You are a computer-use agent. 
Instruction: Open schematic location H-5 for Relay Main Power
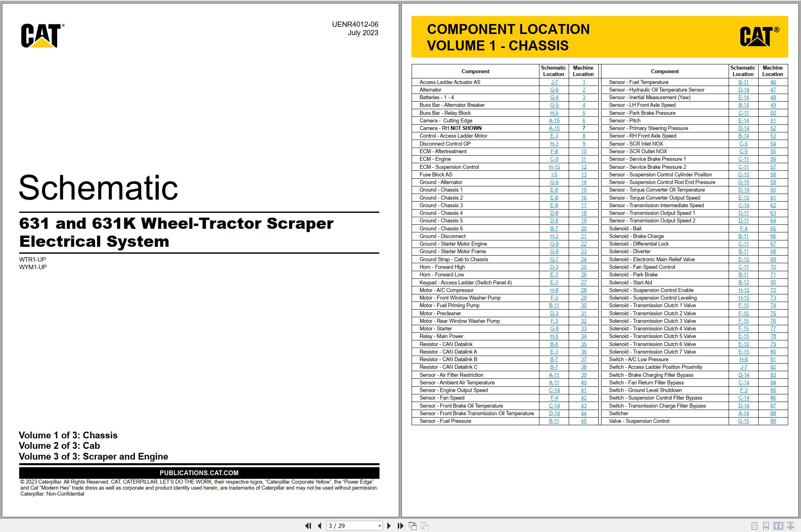pos(554,336)
